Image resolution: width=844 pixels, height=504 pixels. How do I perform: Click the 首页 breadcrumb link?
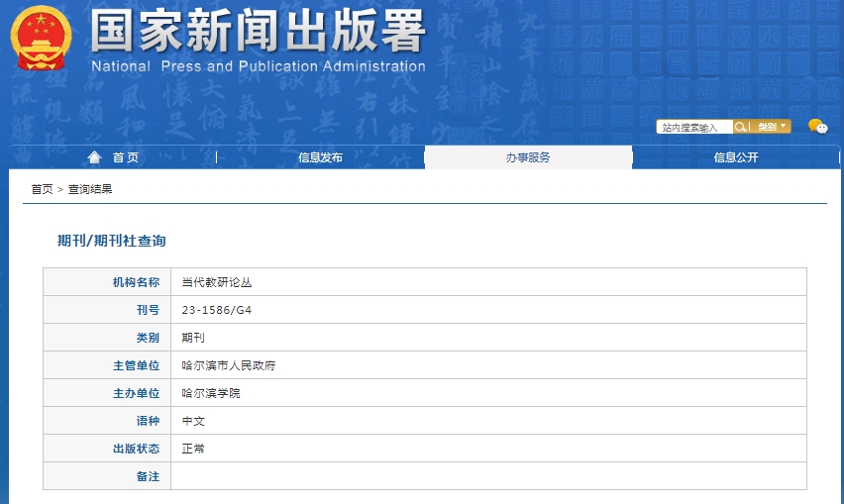click(x=42, y=189)
